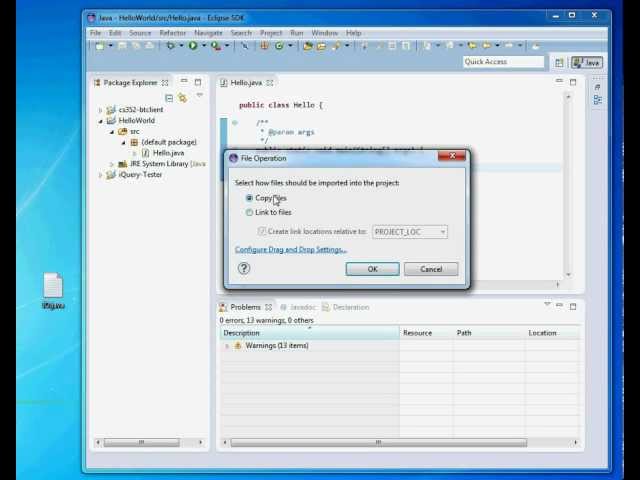Open the Window menu

pyautogui.click(x=324, y=33)
